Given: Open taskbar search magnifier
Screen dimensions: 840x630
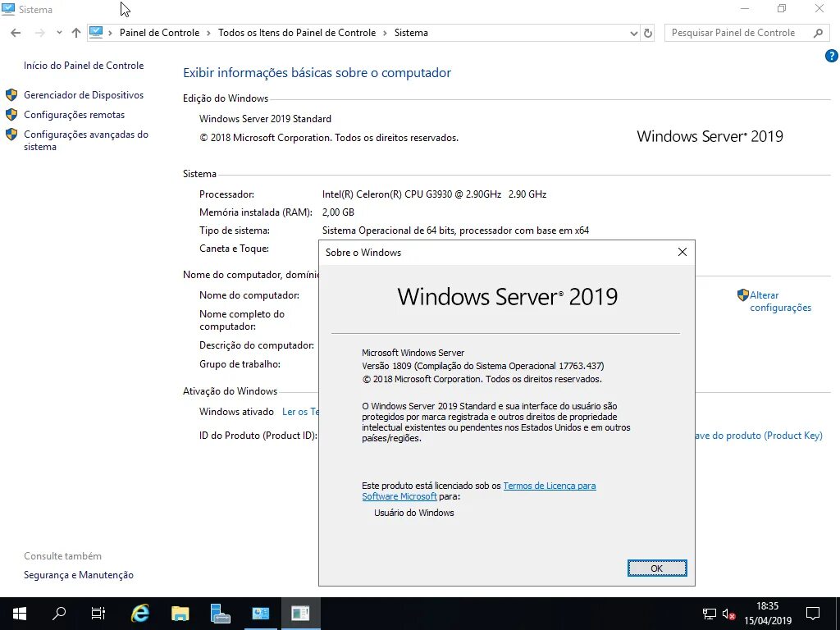Looking at the screenshot, I should pos(59,614).
